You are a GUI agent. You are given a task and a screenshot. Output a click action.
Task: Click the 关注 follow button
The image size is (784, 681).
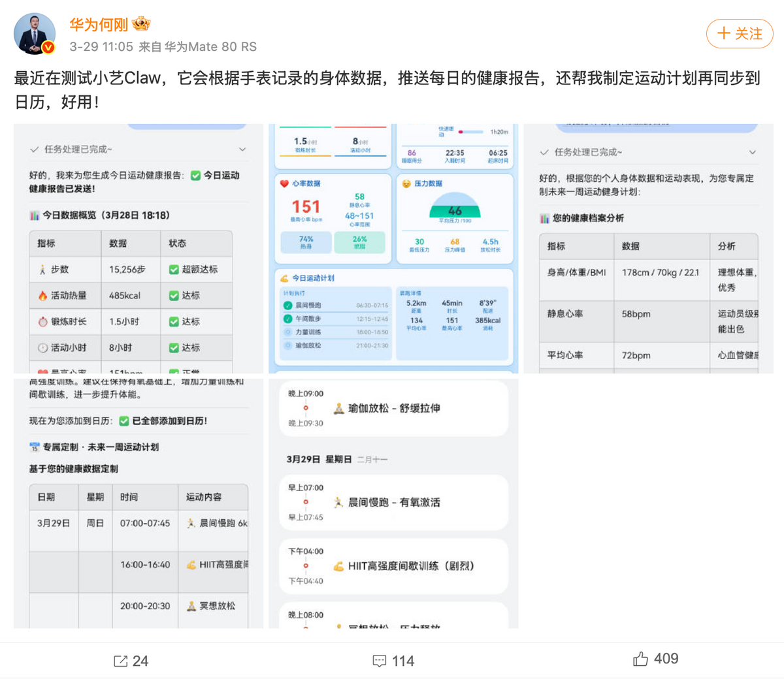click(740, 33)
